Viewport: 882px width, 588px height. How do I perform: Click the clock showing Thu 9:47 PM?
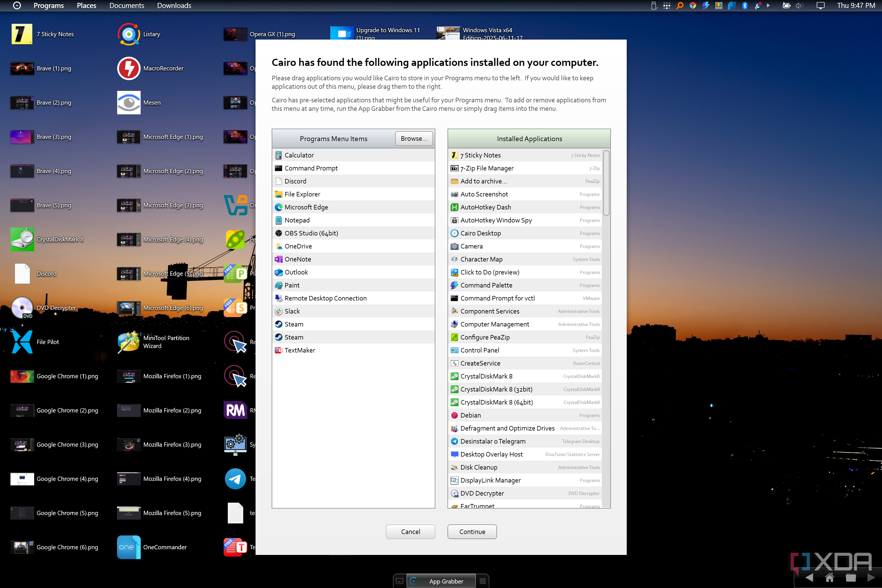(856, 5)
